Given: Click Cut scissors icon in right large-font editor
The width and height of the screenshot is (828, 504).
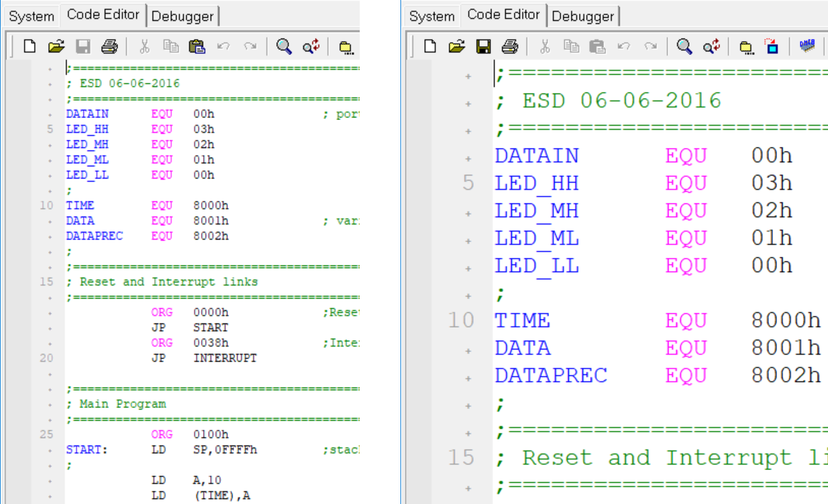Looking at the screenshot, I should pos(545,46).
